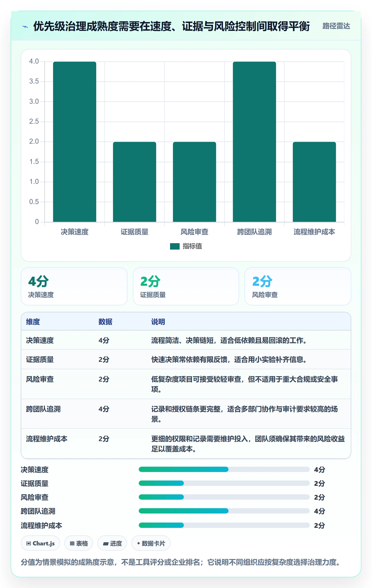Image resolution: width=372 pixels, height=588 pixels.
Task: Click the 跨团队追溯 progress bar
Action: coord(224,511)
